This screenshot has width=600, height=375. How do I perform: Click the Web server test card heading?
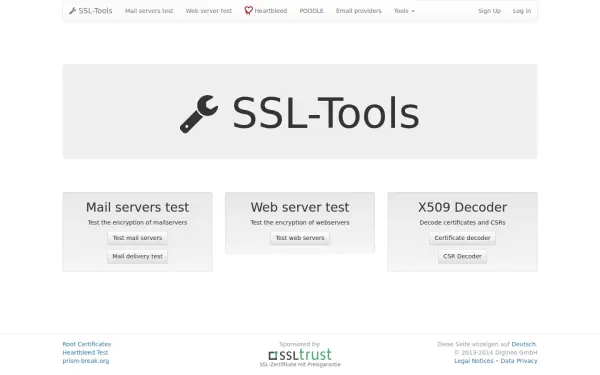(x=300, y=207)
